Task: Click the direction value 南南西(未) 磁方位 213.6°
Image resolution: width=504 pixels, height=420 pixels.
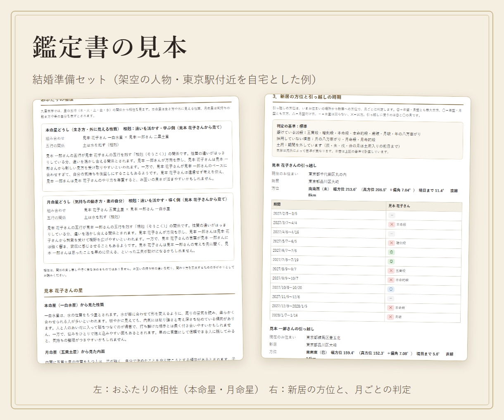Action: [x=332, y=189]
